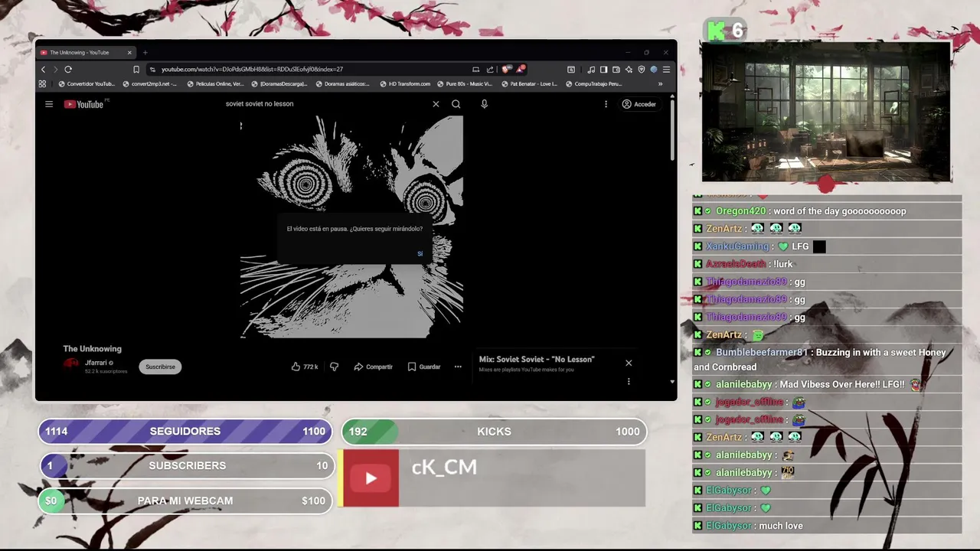Screen dimensions: 980x551
Task: Open the Brave Wallet icon
Action: tap(616, 69)
